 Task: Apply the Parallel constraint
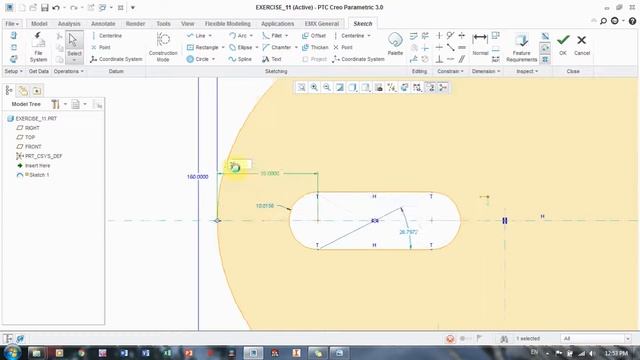462,59
